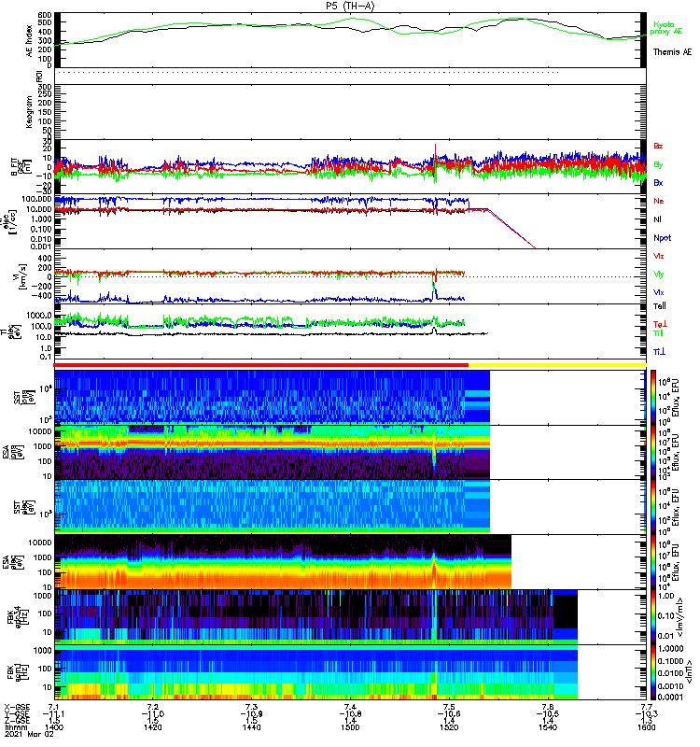Viewport: 700px width, 747px height.
Task: Select the Themis AE legend label
Action: tap(672, 52)
